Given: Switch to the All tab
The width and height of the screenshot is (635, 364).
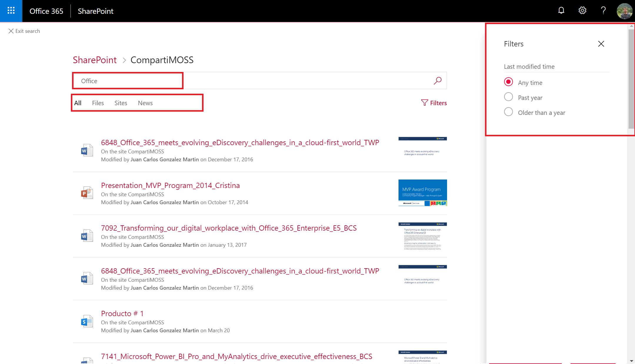Looking at the screenshot, I should tap(78, 103).
